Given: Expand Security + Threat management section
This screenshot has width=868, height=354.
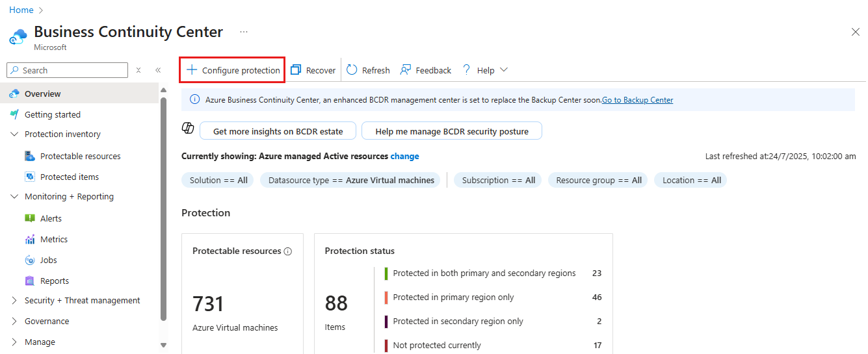Looking at the screenshot, I should pyautogui.click(x=14, y=301).
